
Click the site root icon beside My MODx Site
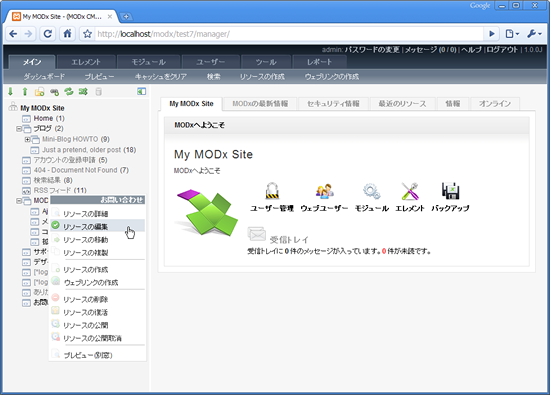13,107
